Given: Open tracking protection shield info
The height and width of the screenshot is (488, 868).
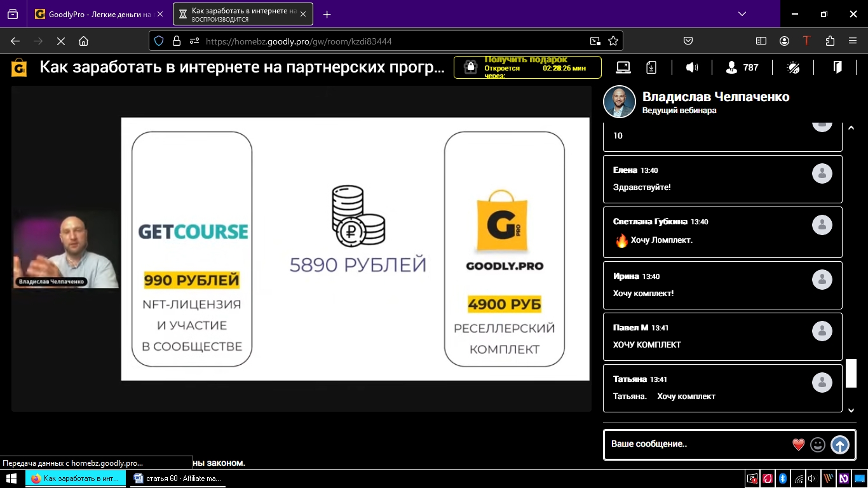Looking at the screenshot, I should (x=159, y=41).
